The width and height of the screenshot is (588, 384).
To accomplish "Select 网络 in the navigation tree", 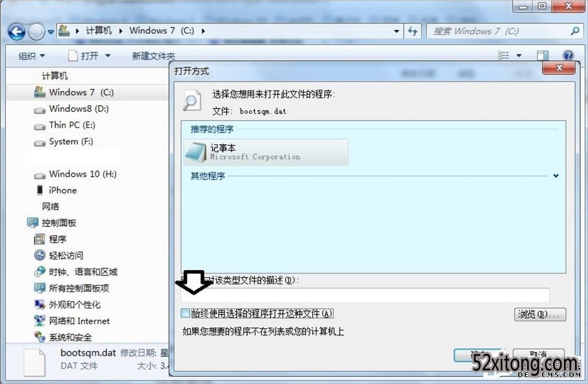I will click(x=50, y=206).
